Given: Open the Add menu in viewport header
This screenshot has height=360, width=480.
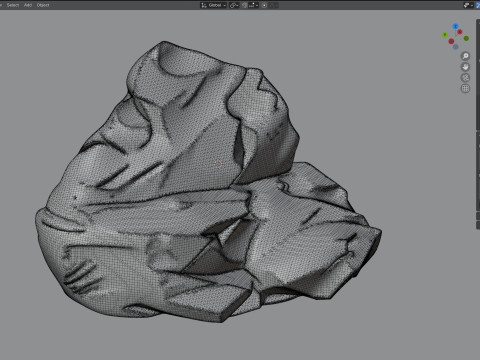Looking at the screenshot, I should pos(28,5).
